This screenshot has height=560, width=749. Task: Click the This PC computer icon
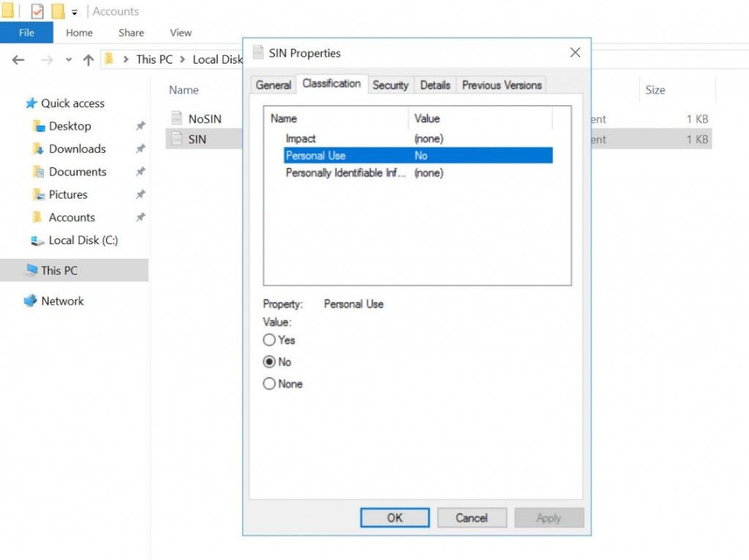pyautogui.click(x=31, y=270)
